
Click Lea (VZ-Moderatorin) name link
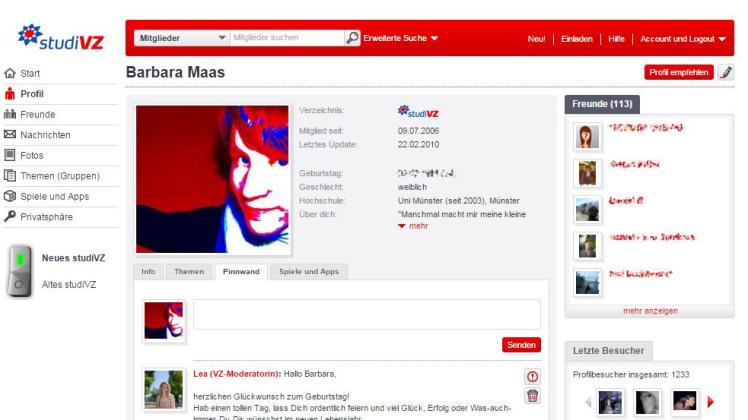pos(236,374)
